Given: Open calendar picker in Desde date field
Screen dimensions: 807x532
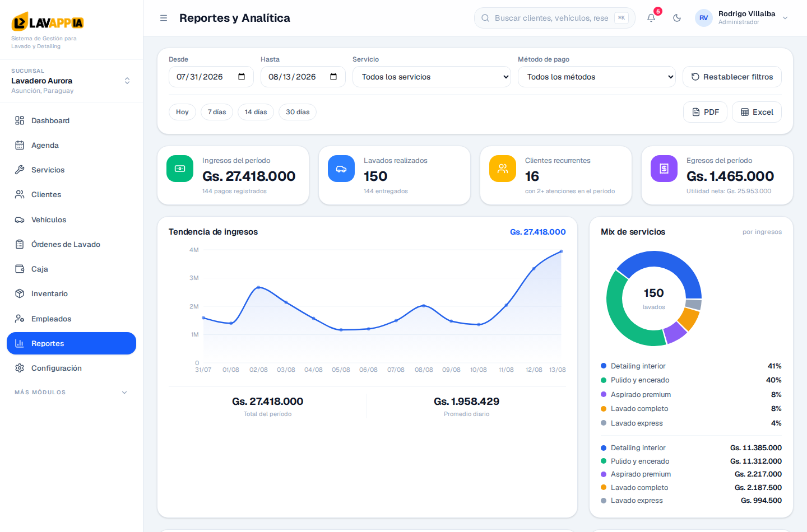Looking at the screenshot, I should tap(242, 77).
